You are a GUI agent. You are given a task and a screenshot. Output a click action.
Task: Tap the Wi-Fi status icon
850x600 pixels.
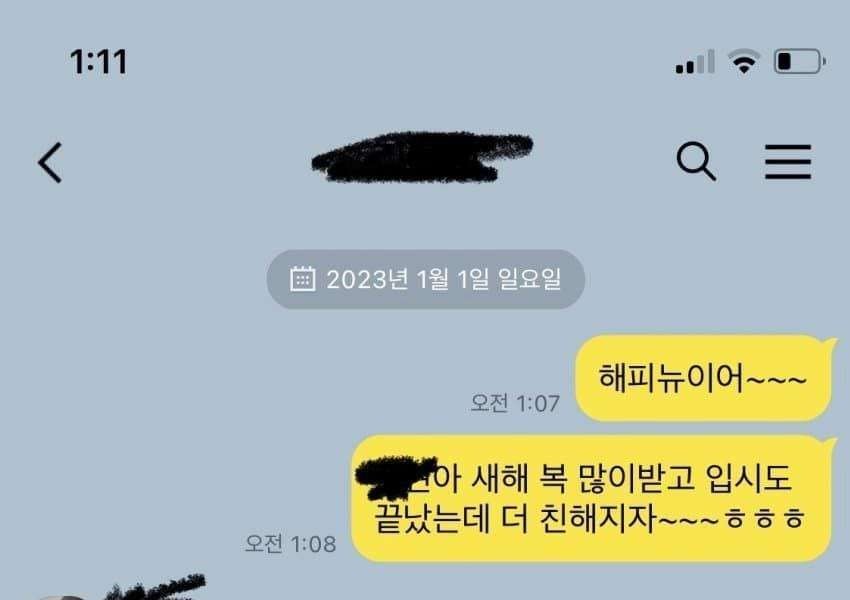744,61
